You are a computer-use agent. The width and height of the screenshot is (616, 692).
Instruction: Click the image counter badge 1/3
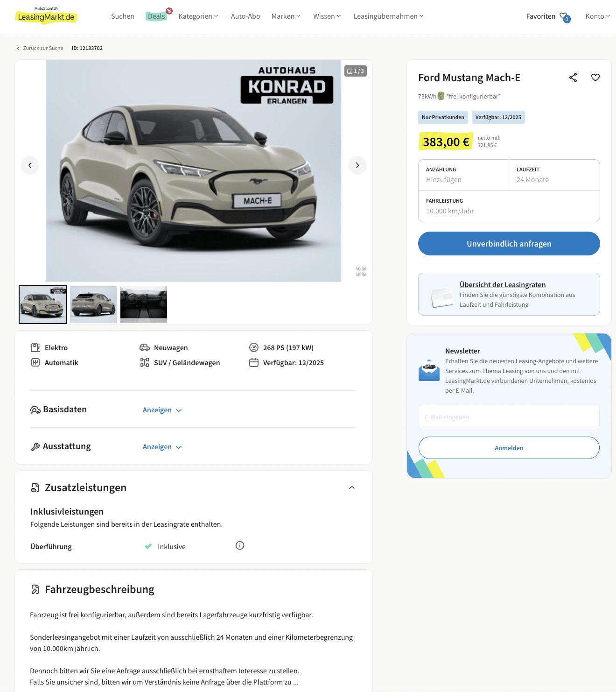coord(356,71)
